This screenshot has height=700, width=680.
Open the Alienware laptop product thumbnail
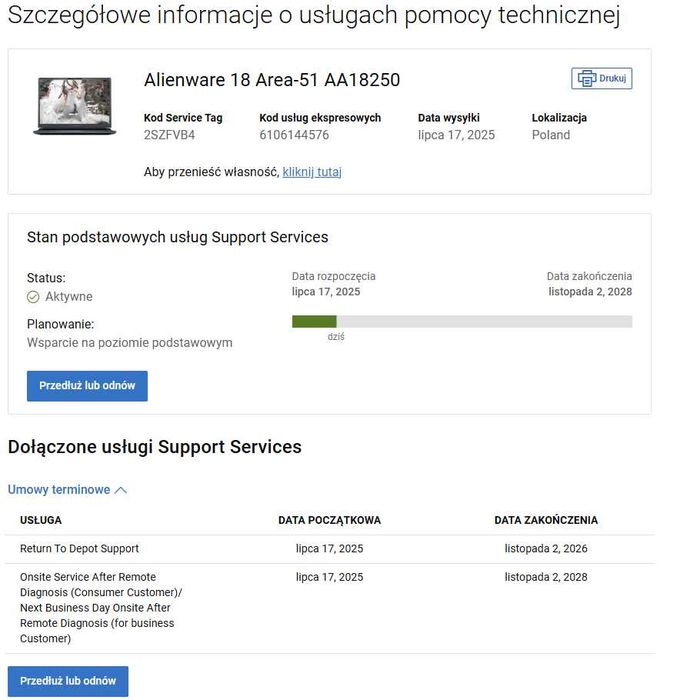(75, 105)
